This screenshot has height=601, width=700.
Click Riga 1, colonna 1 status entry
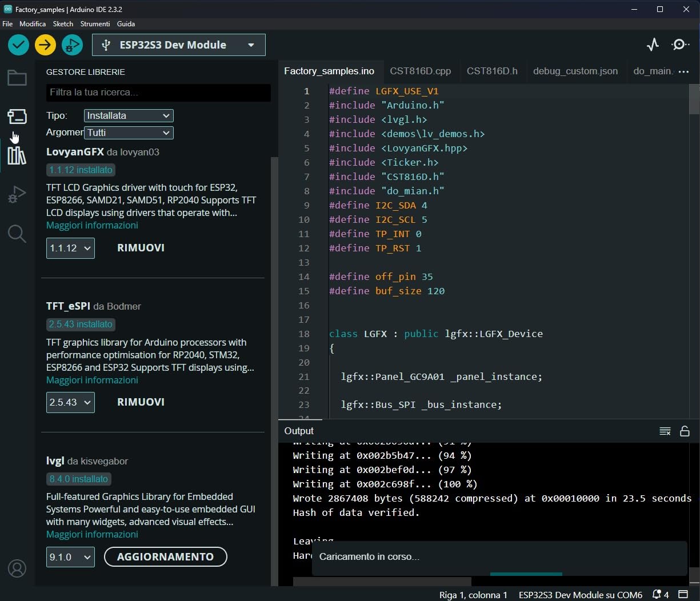click(473, 595)
